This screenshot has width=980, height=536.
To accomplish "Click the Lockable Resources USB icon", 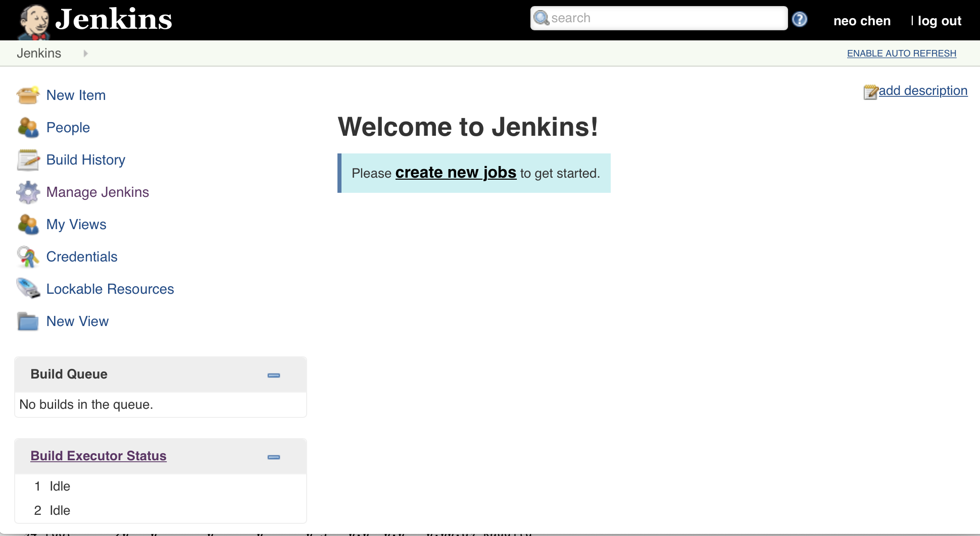I will click(x=28, y=288).
